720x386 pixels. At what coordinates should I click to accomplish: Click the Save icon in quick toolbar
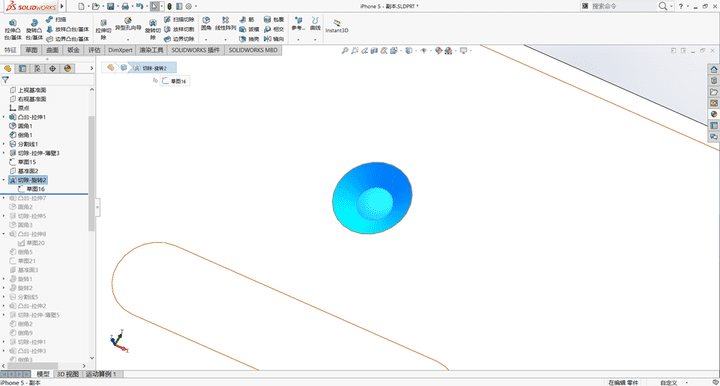(x=111, y=6)
